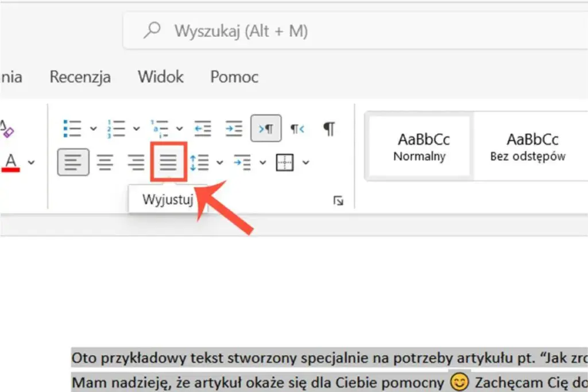Toggle right-to-left text direction
This screenshot has width=588, height=392.
click(297, 129)
